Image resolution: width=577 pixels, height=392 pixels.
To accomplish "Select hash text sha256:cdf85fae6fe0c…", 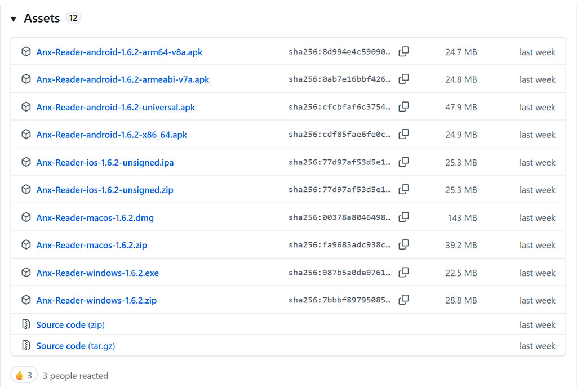I will tap(339, 135).
